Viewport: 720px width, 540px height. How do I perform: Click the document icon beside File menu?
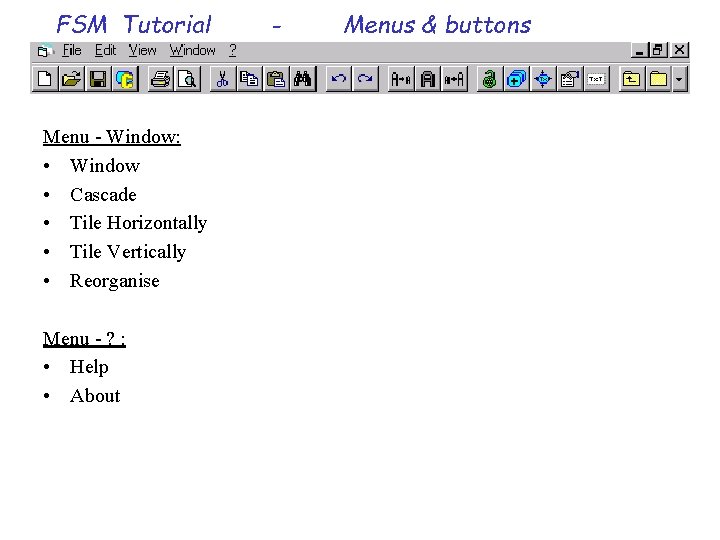click(44, 51)
